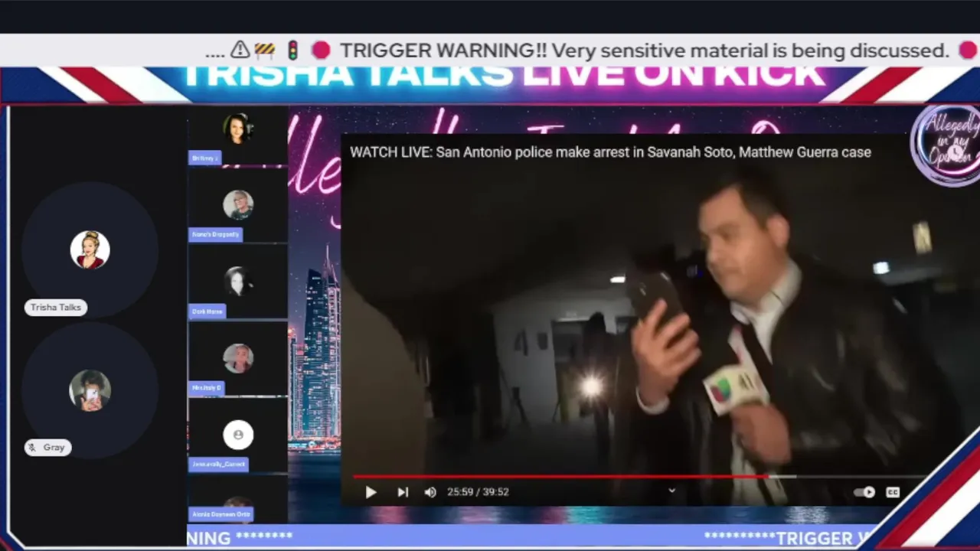
Task: Select Trisha Talks avatar
Action: pyautogui.click(x=90, y=250)
